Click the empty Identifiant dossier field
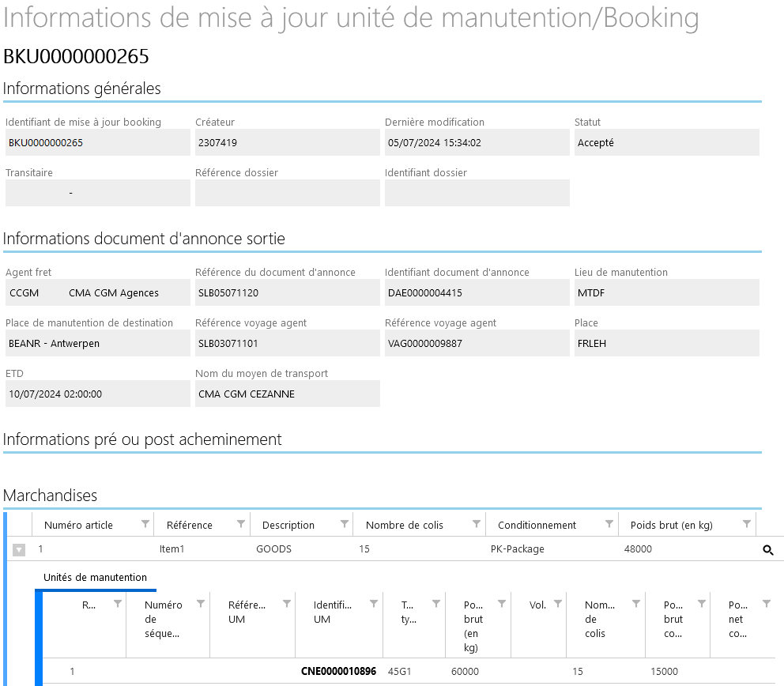This screenshot has width=784, height=686. click(477, 193)
